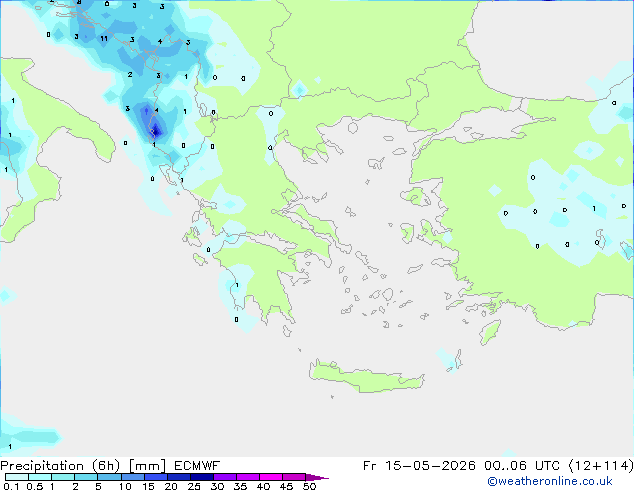Viewport: 634px width, 490px height.
Task: Select the 2 to 5 mm legend swatch
Action: [86, 477]
